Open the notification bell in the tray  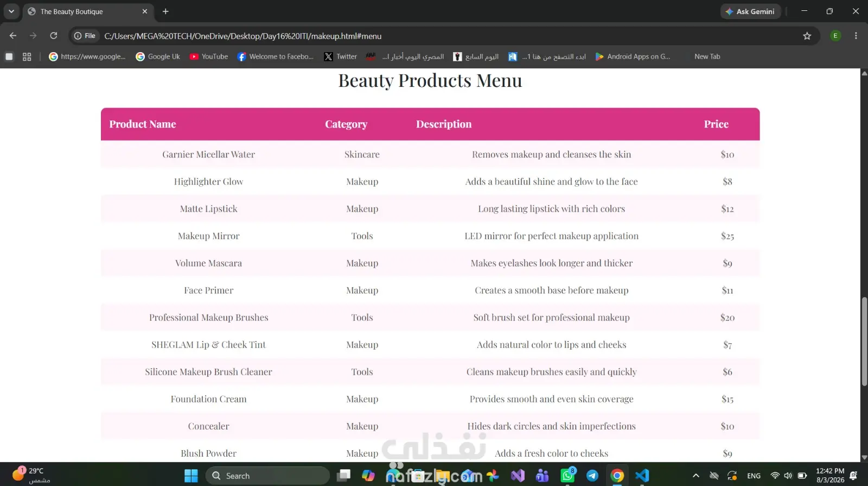coord(853,476)
